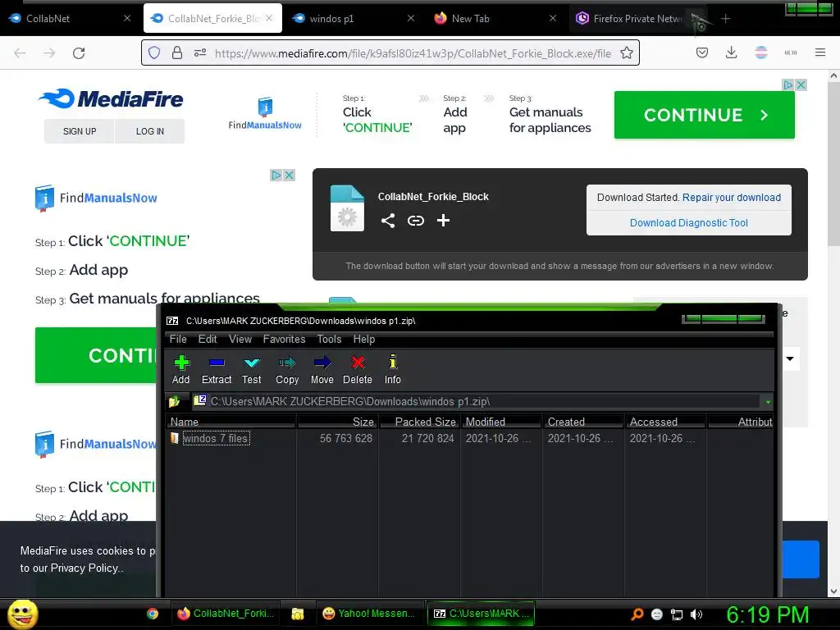Open the Firefox hamburger menu
This screenshot has width=840, height=630.
click(x=820, y=52)
